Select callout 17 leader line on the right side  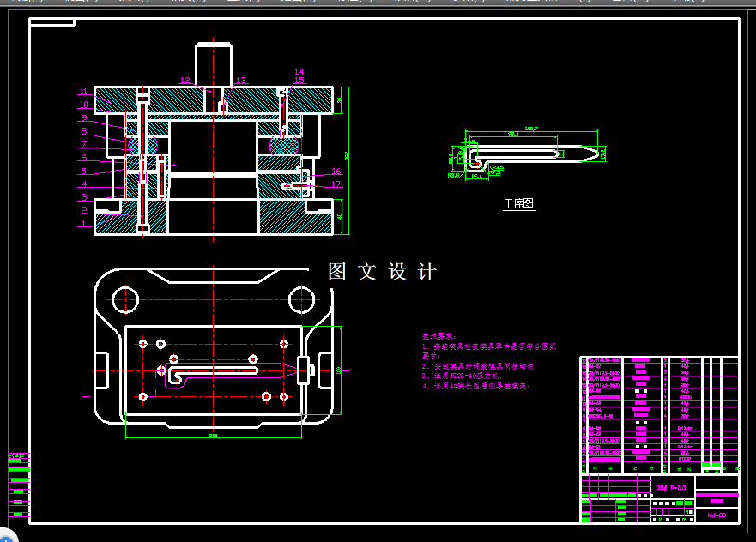(318, 184)
